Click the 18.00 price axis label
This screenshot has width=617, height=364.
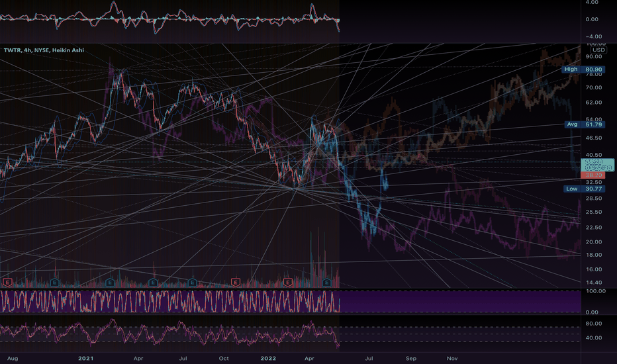(x=594, y=255)
